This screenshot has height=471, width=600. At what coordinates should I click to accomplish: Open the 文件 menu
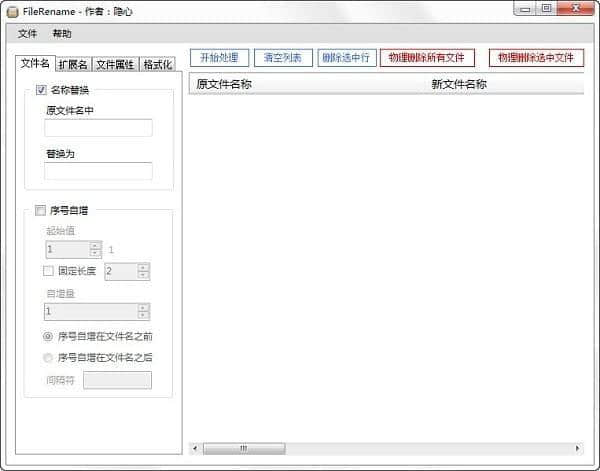(28, 34)
